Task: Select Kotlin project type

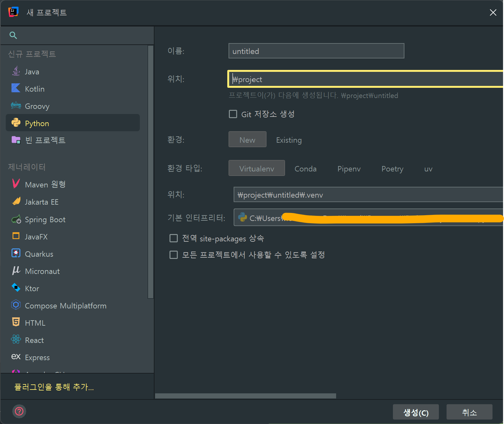Action: (x=73, y=89)
